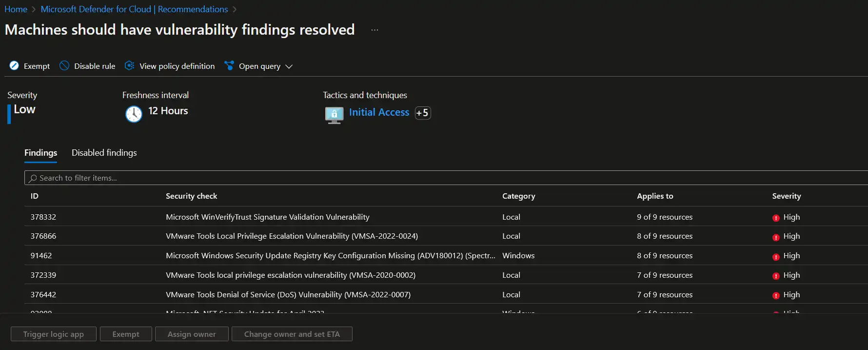Screen dimensions: 868x350
Task: Click the Initial Access monitor lock icon
Action: pyautogui.click(x=334, y=115)
